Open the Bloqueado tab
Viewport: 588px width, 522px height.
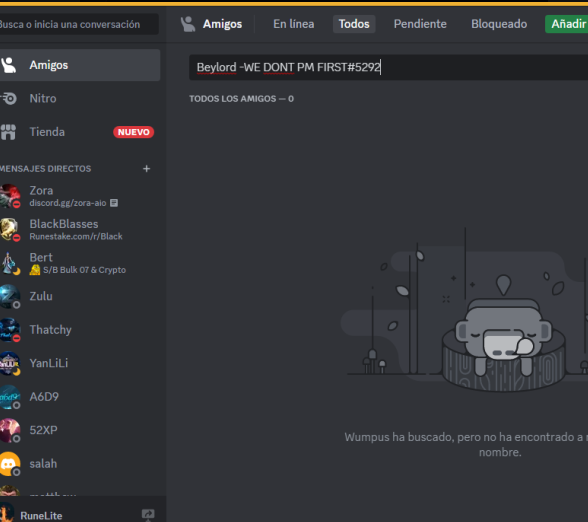pyautogui.click(x=499, y=24)
